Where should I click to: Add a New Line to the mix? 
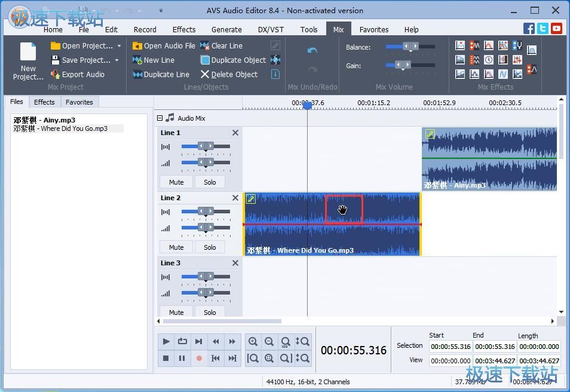[x=154, y=60]
